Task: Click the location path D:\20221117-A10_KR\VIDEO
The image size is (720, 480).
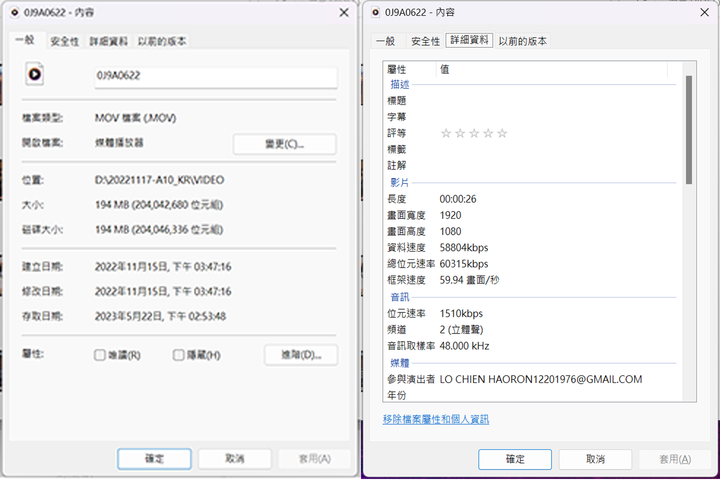Action: (x=159, y=180)
